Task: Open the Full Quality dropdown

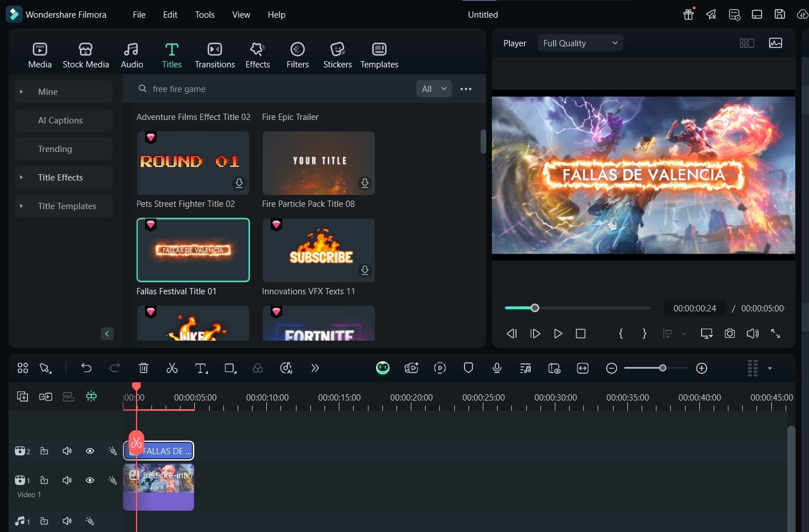Action: tap(580, 43)
